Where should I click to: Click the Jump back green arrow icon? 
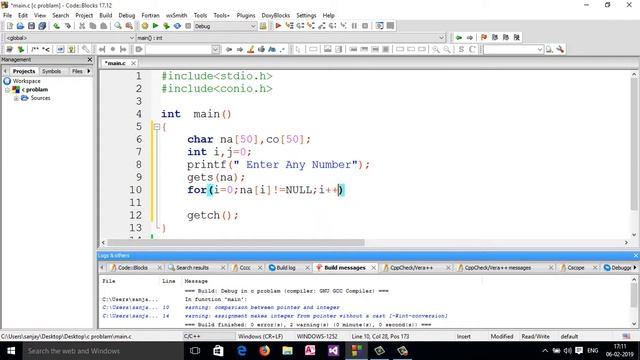(x=459, y=38)
